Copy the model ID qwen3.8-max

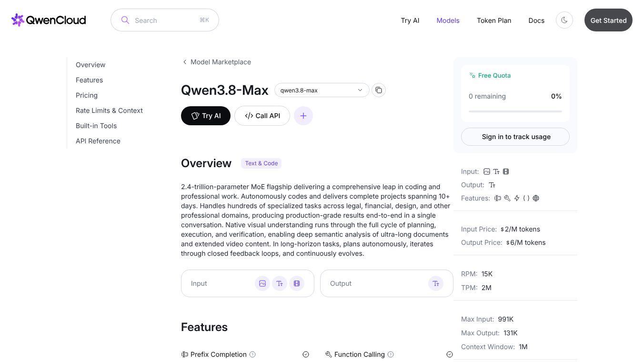(379, 90)
